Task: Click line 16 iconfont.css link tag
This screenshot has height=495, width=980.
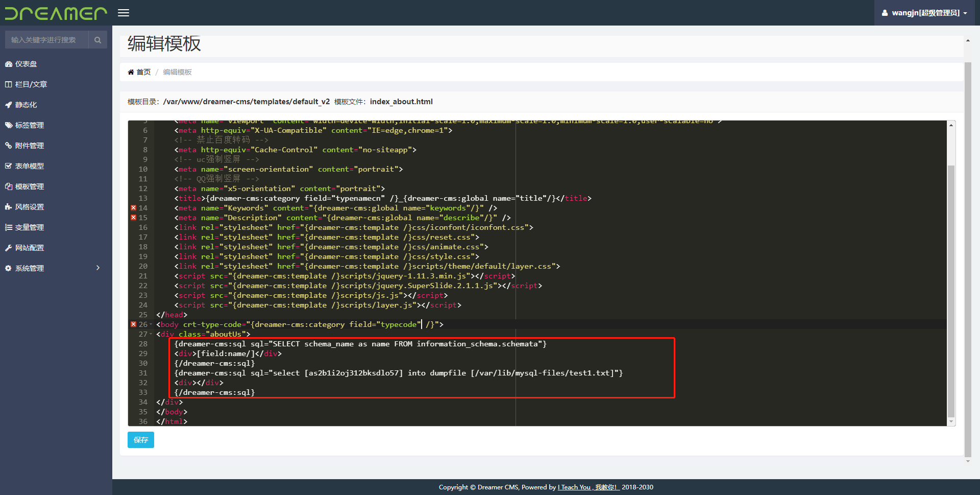Action: (354, 227)
